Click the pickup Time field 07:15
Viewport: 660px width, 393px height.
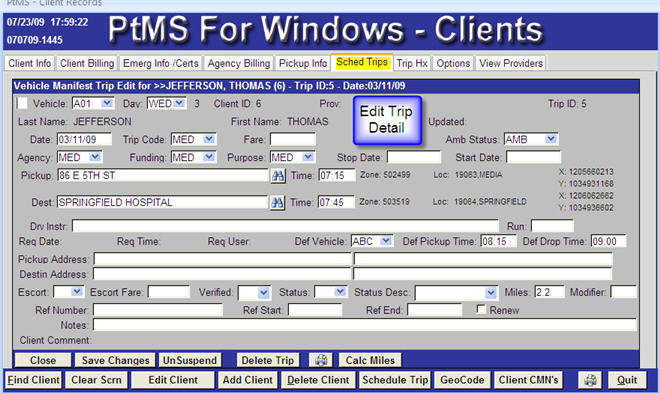pos(337,175)
